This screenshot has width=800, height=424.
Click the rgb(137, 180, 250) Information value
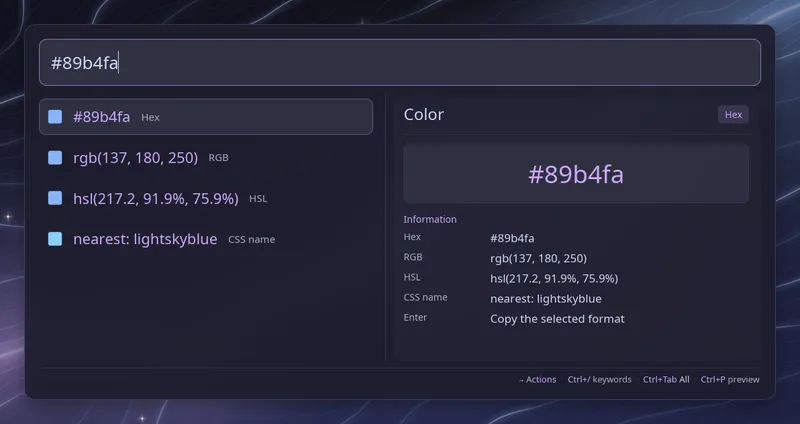click(x=538, y=258)
